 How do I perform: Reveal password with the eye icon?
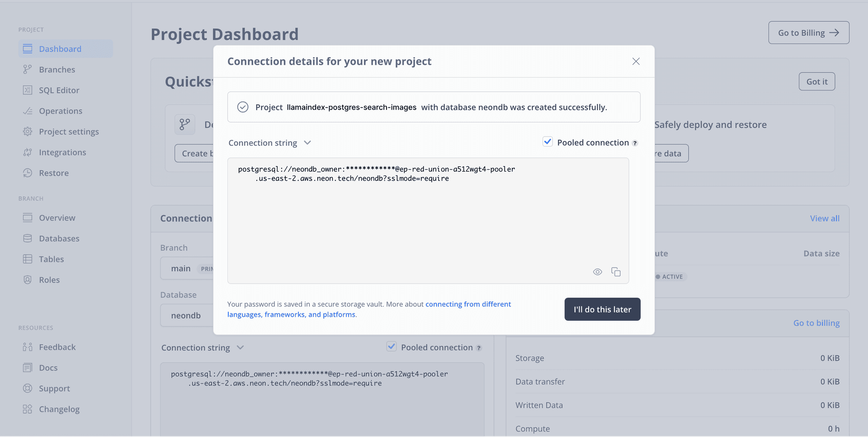click(597, 272)
